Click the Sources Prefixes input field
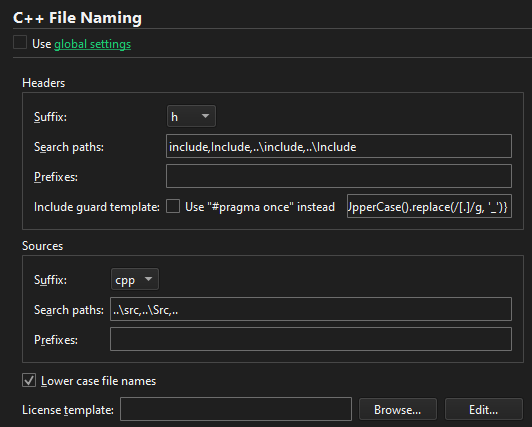The height and width of the screenshot is (427, 532). point(311,339)
